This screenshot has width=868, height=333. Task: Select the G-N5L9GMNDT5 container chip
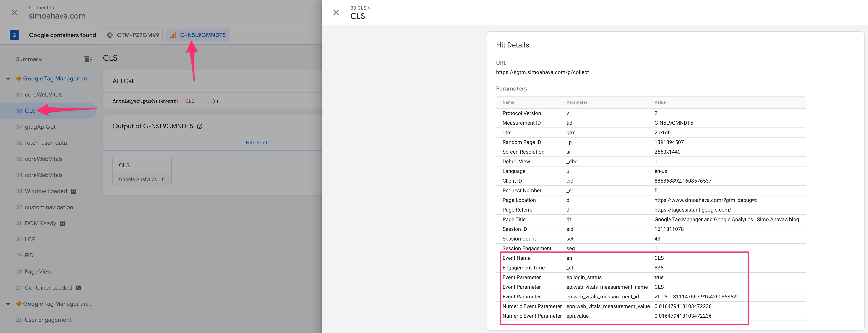198,35
